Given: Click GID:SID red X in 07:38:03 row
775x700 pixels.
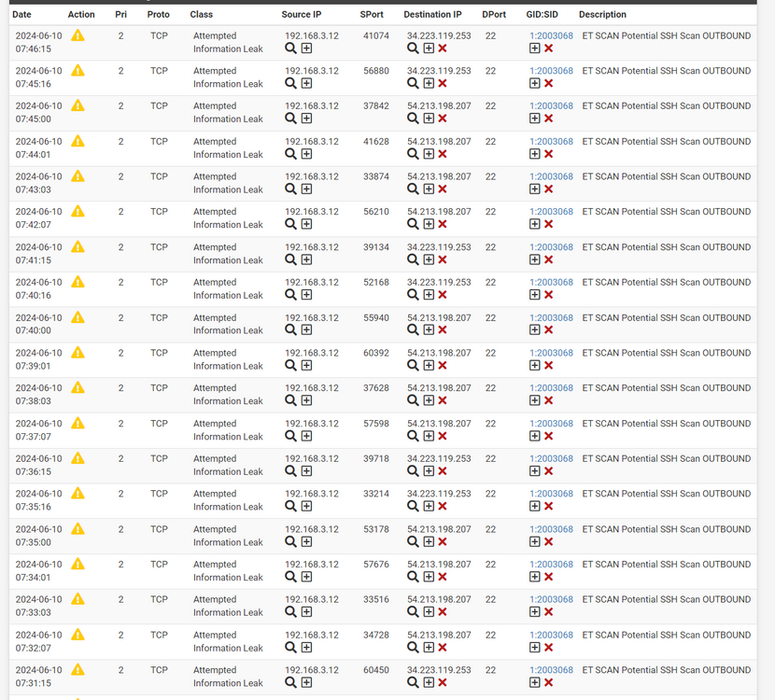Looking at the screenshot, I should click(x=548, y=400).
